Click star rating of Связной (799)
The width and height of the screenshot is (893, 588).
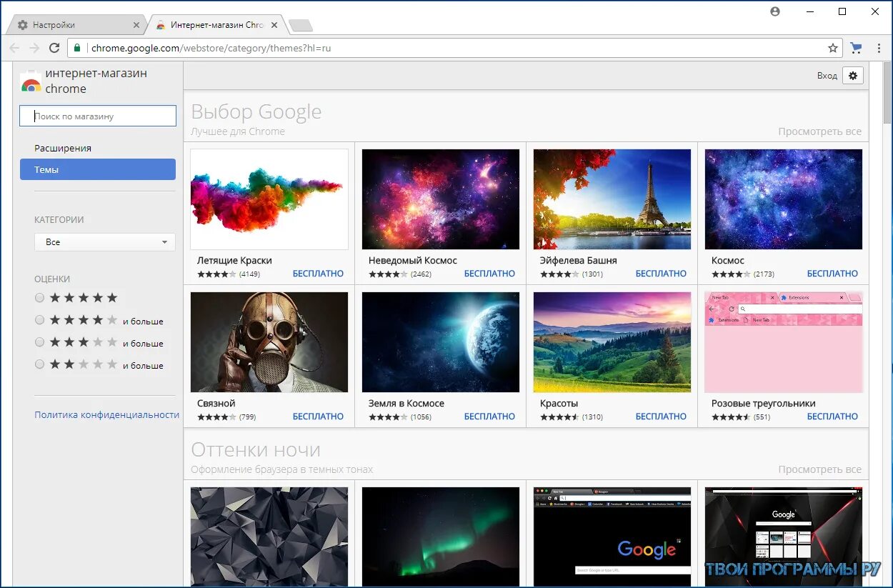tap(216, 417)
